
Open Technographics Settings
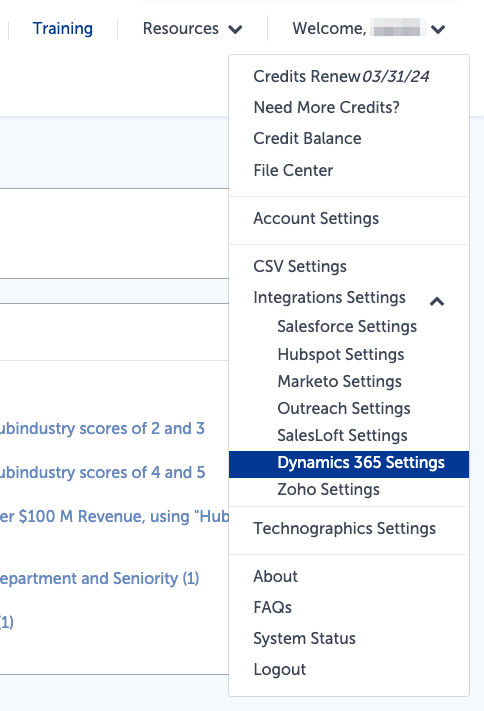pos(344,529)
